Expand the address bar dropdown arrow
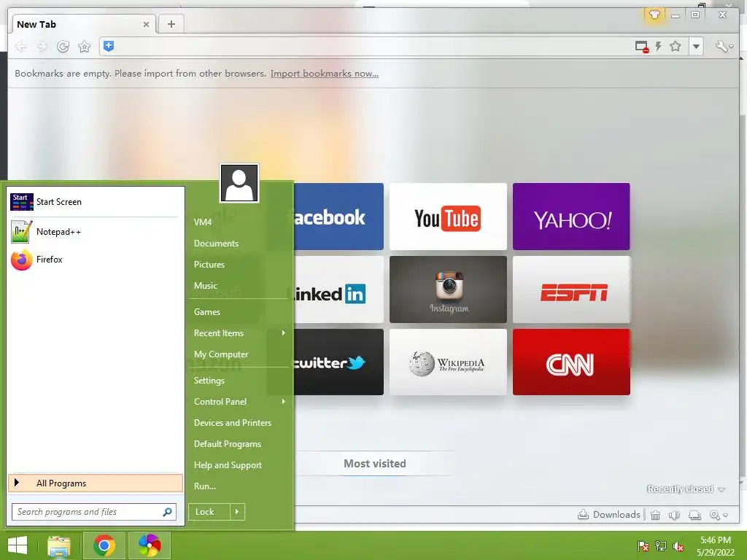 [696, 46]
